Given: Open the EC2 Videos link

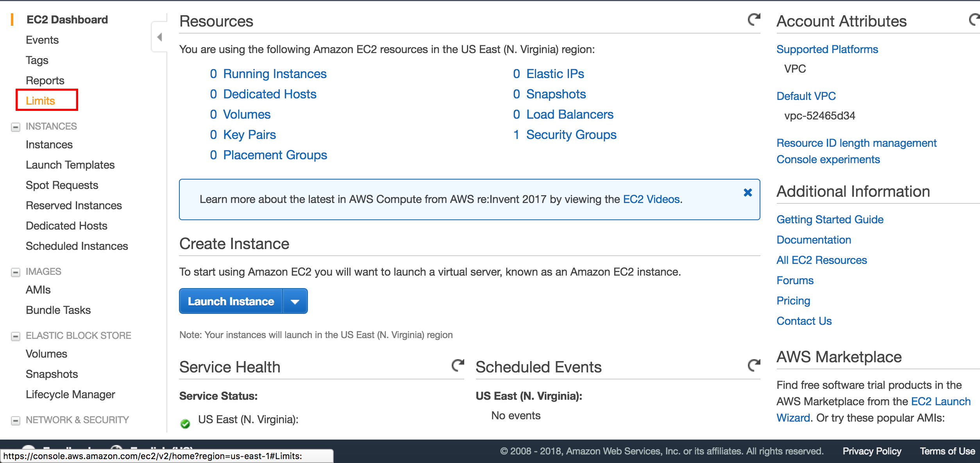Looking at the screenshot, I should tap(651, 199).
